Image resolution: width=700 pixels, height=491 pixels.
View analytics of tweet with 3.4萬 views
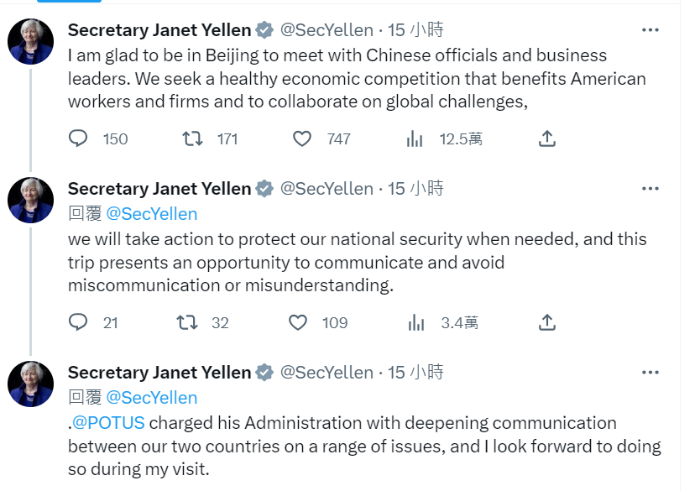(x=415, y=322)
